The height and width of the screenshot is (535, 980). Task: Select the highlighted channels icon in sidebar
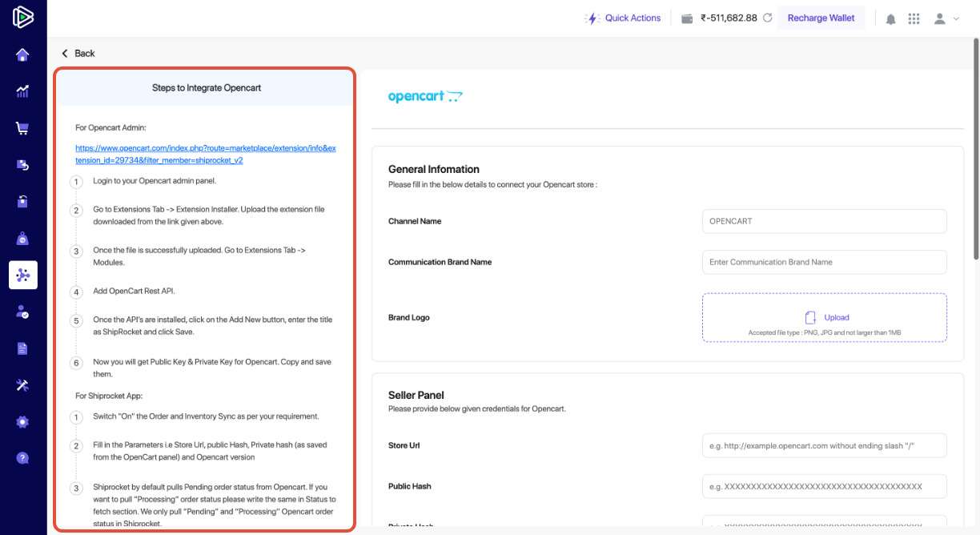[x=23, y=275]
